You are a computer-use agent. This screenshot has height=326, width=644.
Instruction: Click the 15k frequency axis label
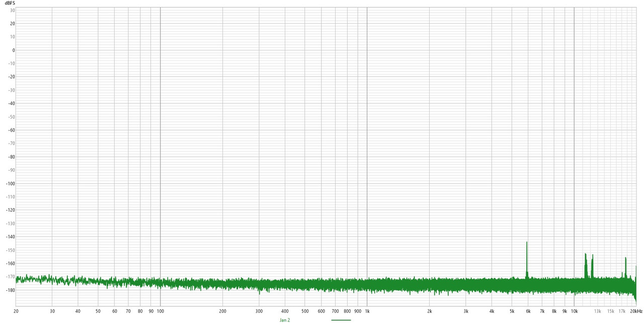click(x=610, y=311)
